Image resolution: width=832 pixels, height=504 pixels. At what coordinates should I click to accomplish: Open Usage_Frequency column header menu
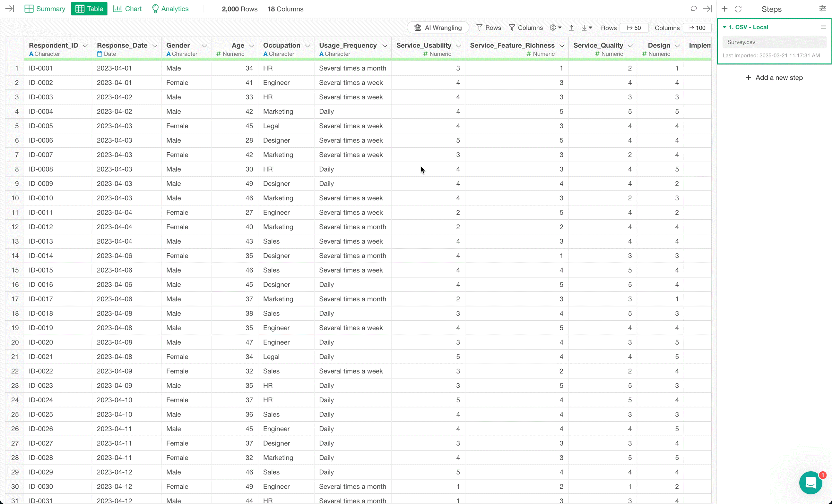click(x=385, y=46)
